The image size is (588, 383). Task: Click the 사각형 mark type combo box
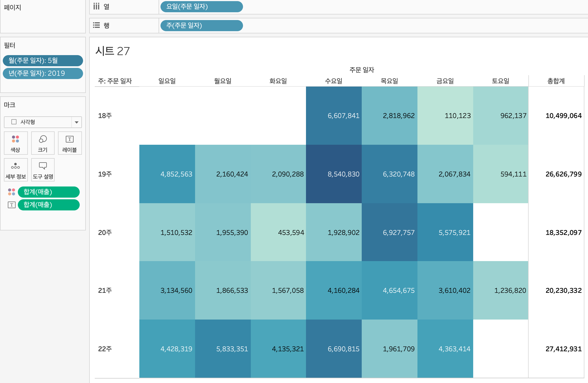point(38,122)
